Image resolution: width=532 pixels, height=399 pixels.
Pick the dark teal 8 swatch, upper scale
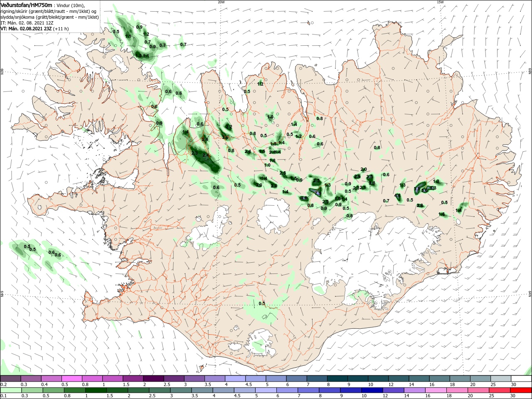point(337,378)
